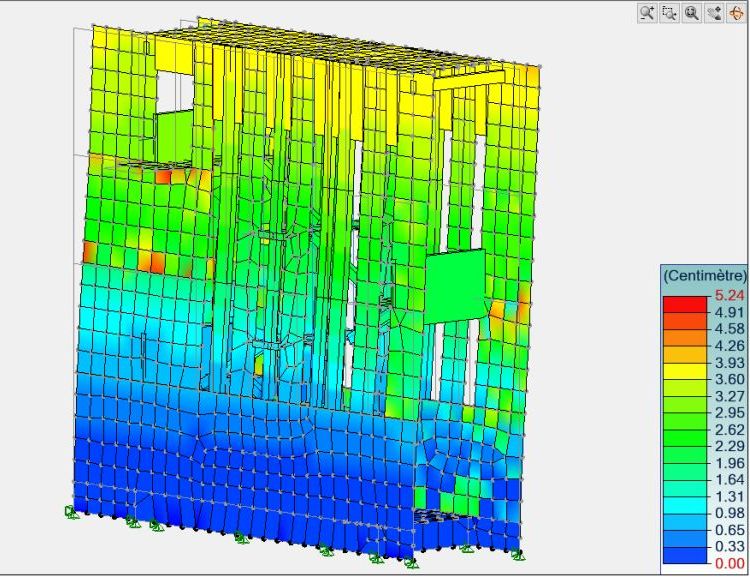Viewport: 750px width, 577px height.
Task: Click the legend value 1.31
Action: [x=729, y=496]
